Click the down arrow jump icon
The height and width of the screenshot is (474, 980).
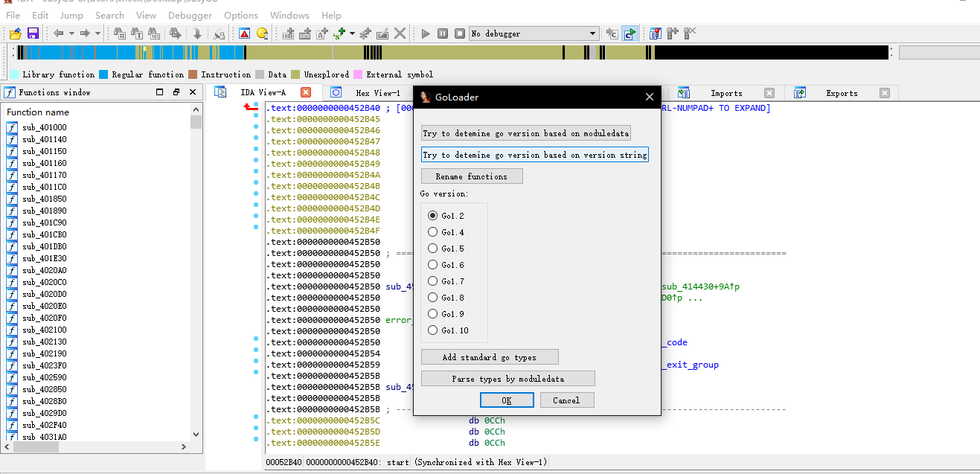[x=197, y=33]
